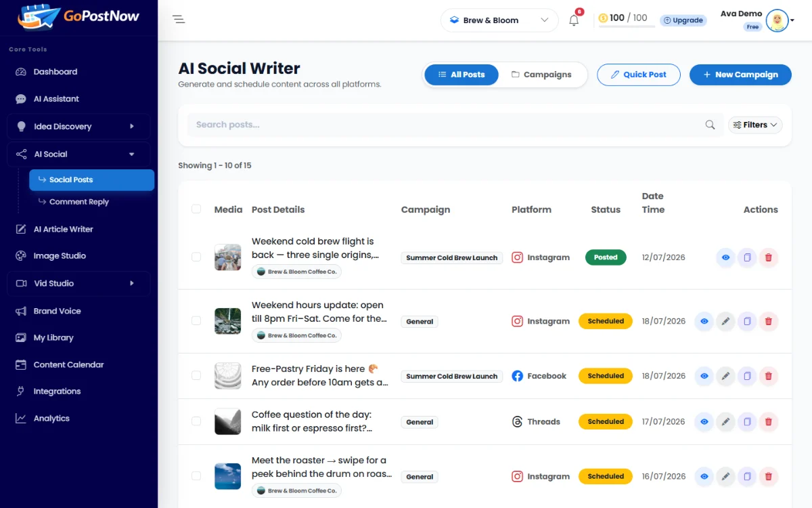Open the notifications bell

tap(574, 20)
